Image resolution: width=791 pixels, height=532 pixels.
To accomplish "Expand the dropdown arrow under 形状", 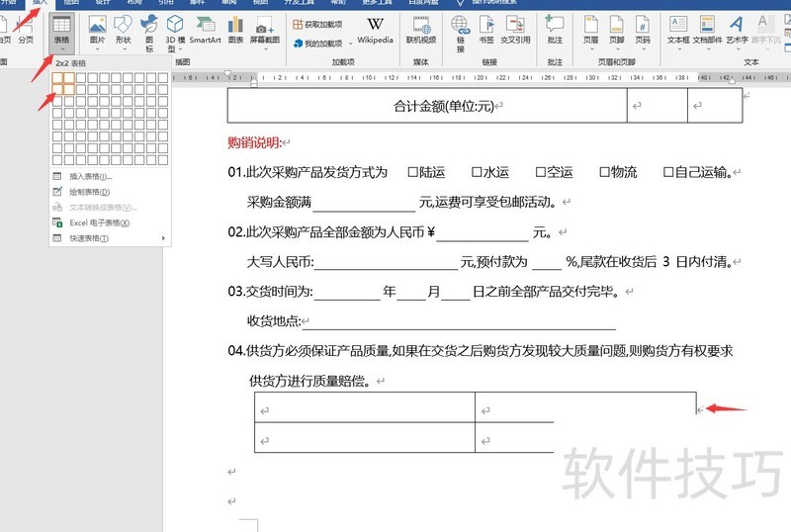I will (x=123, y=49).
